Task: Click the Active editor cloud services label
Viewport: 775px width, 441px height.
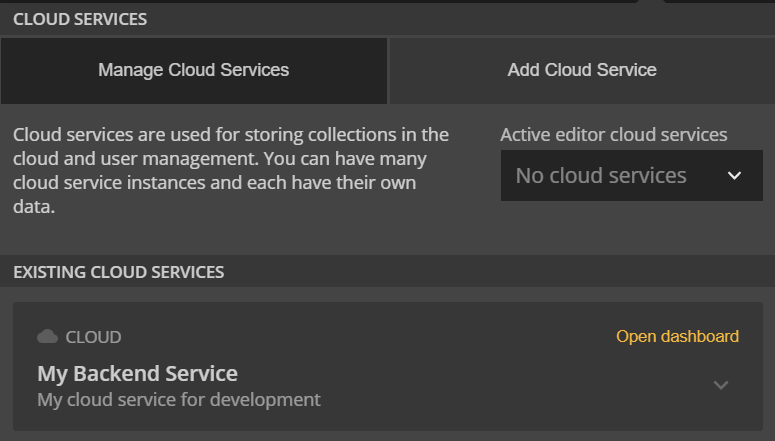Action: click(613, 134)
